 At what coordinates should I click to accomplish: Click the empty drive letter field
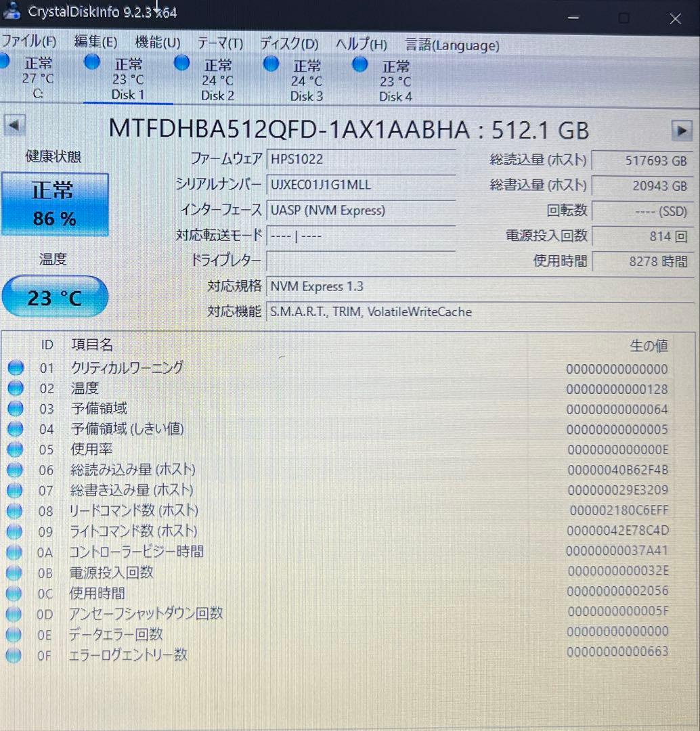(360, 261)
